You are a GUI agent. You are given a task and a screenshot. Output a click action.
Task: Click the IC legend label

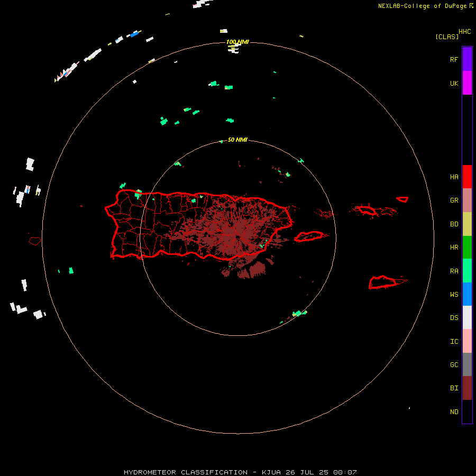coord(454,342)
